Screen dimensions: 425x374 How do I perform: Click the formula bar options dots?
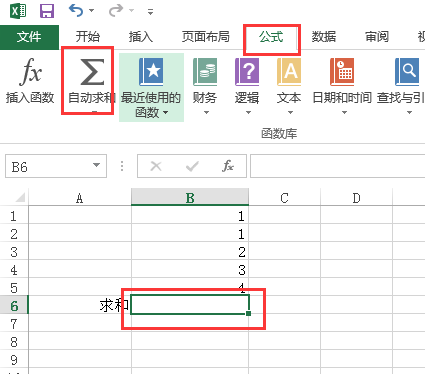(x=122, y=166)
